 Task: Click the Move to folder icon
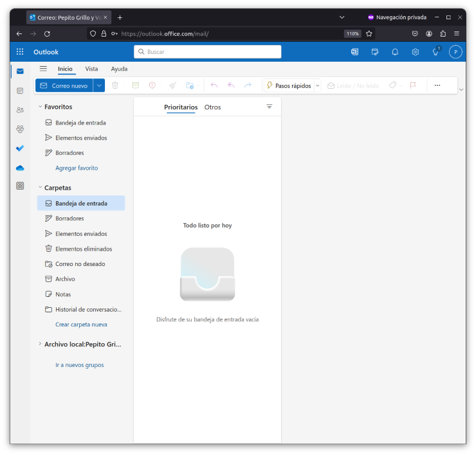(190, 85)
